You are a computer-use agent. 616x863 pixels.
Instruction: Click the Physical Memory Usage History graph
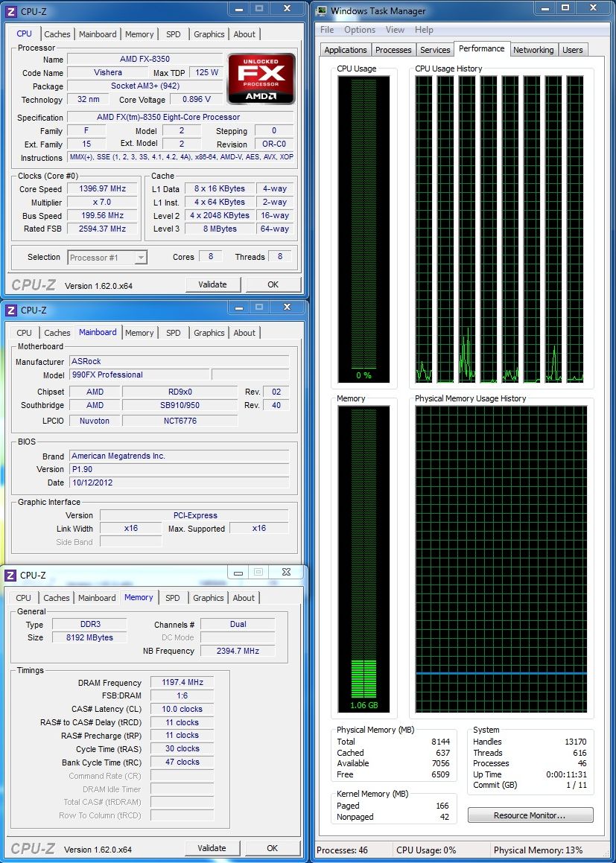tap(501, 560)
